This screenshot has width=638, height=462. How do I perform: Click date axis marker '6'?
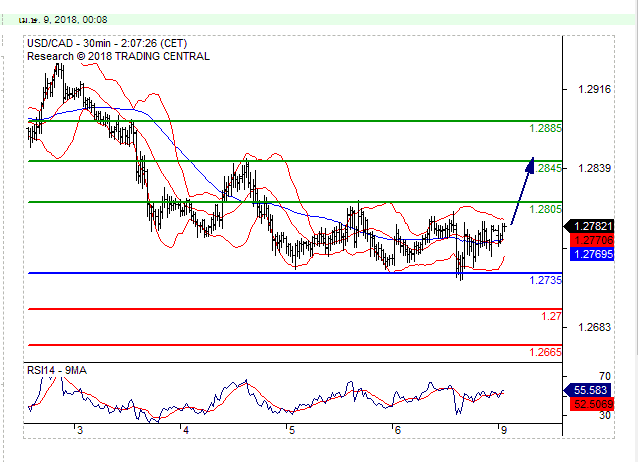[398, 430]
